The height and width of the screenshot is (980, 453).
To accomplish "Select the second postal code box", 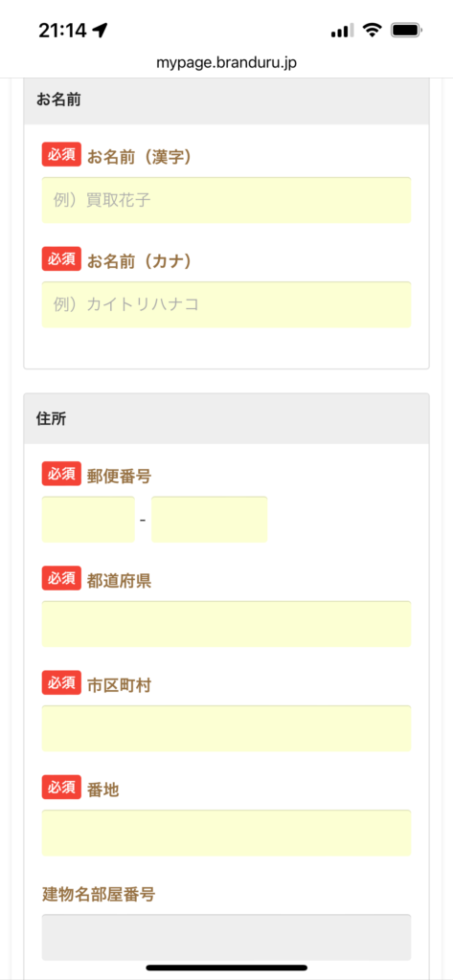I will pyautogui.click(x=210, y=520).
